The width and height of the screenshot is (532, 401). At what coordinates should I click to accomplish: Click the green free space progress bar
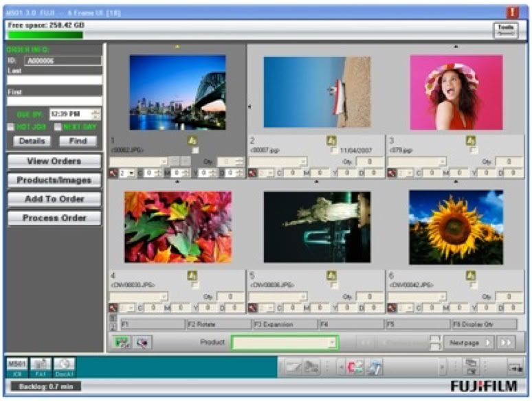[45, 34]
